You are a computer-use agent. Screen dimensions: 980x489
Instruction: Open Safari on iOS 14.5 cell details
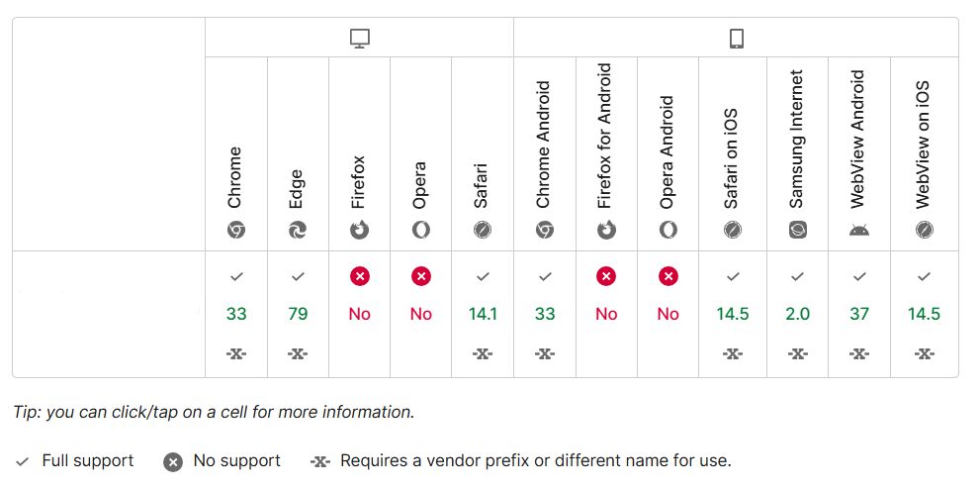tap(733, 314)
